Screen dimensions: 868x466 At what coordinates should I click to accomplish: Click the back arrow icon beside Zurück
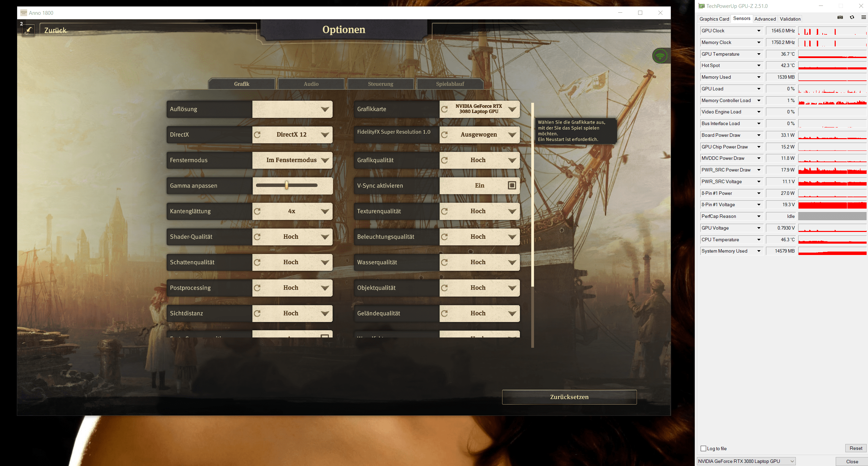(29, 31)
